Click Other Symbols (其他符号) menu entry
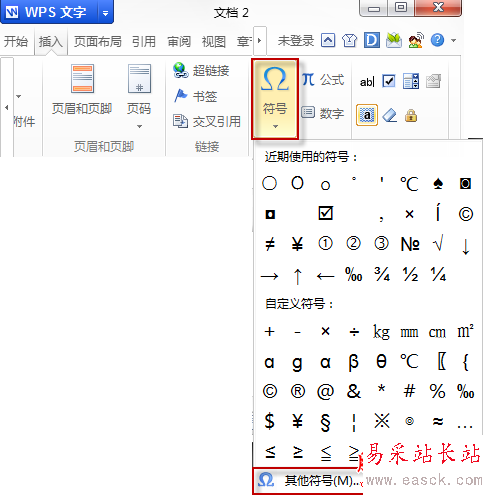Screen dimensions: 483x495 tap(308, 480)
